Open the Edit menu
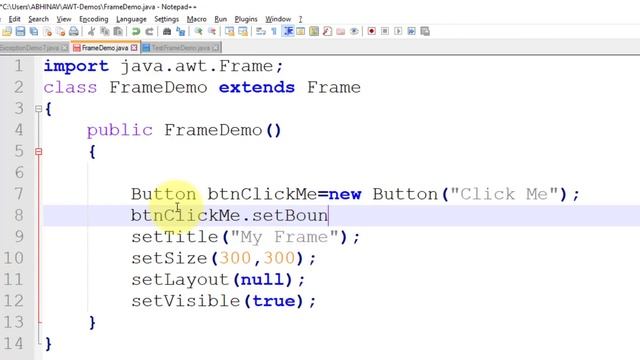Screen dimensions: 640x360 [x=14, y=19]
